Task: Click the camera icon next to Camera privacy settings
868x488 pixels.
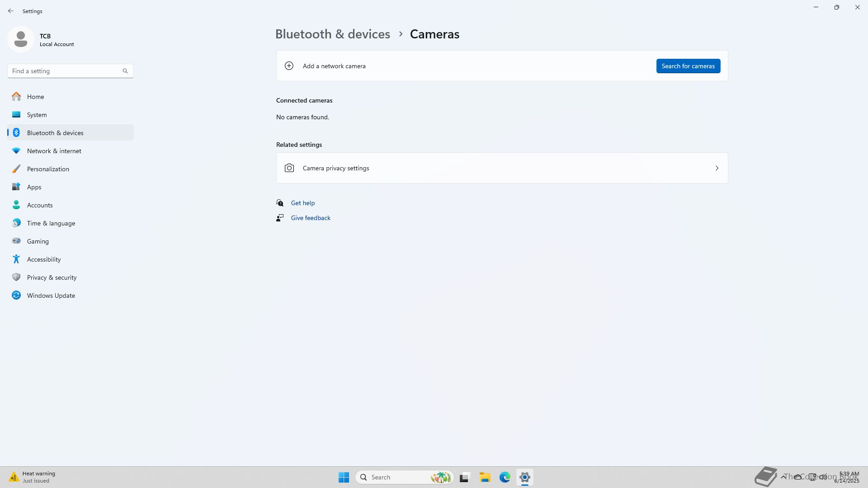Action: (289, 168)
